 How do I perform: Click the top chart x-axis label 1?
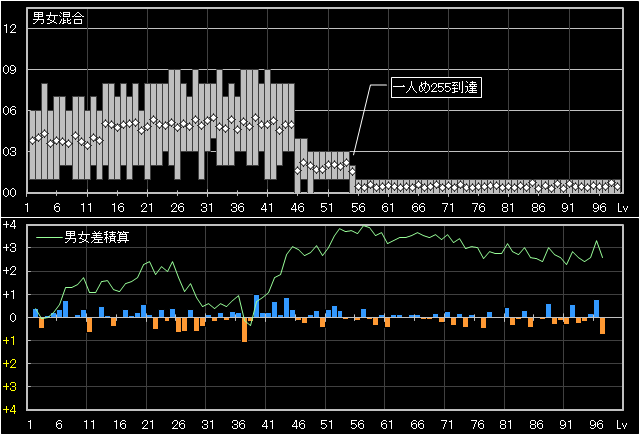(x=27, y=208)
